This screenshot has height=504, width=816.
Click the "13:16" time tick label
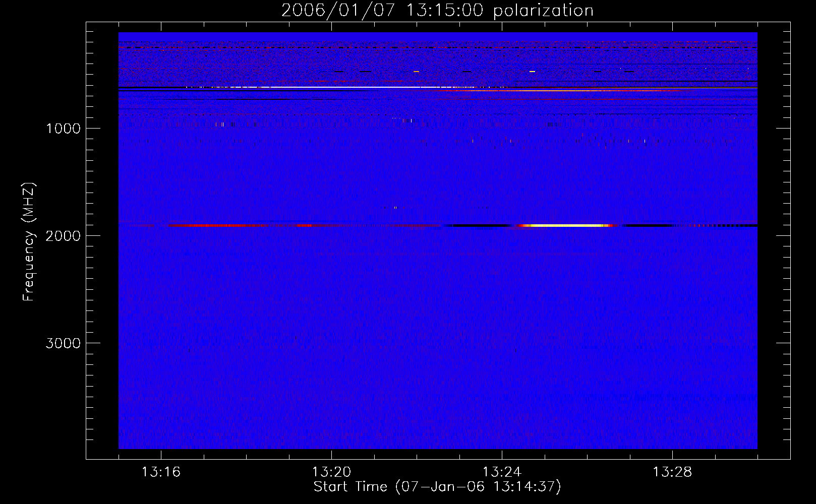tap(161, 472)
